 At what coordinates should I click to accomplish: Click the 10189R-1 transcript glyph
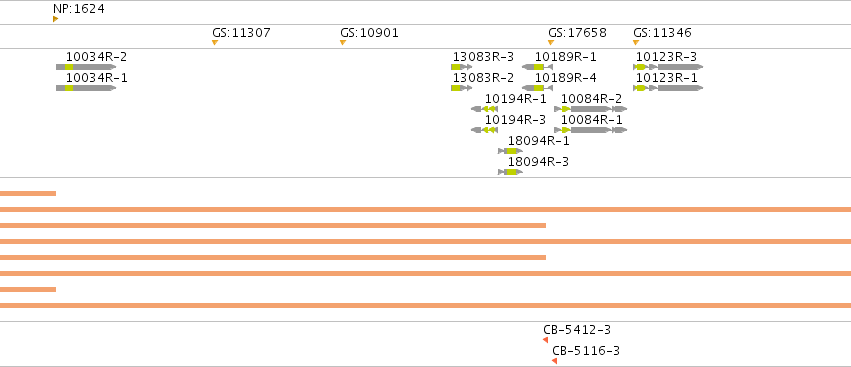coord(537,67)
